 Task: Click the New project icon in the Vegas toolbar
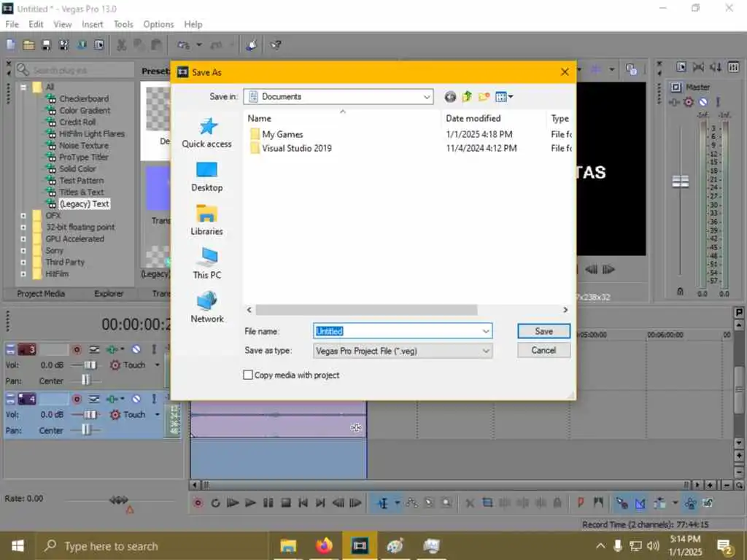pos(10,44)
